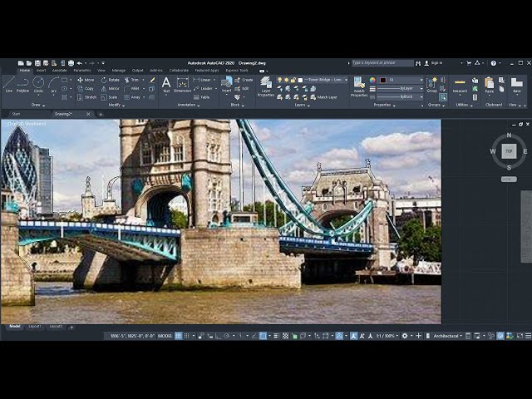Choose the Rotate command
The image size is (532, 399).
[x=111, y=80]
